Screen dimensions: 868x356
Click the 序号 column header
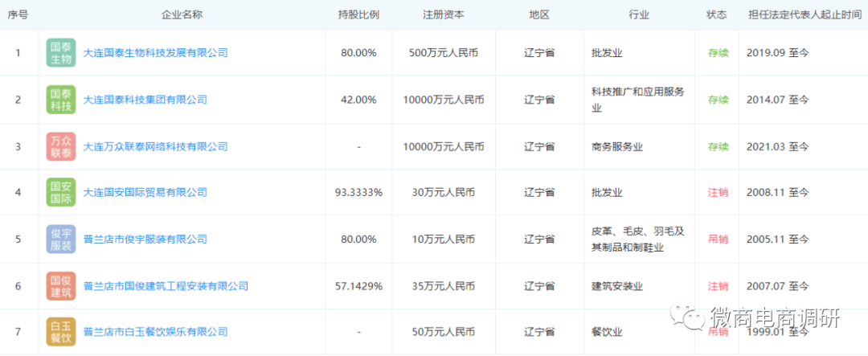click(17, 15)
